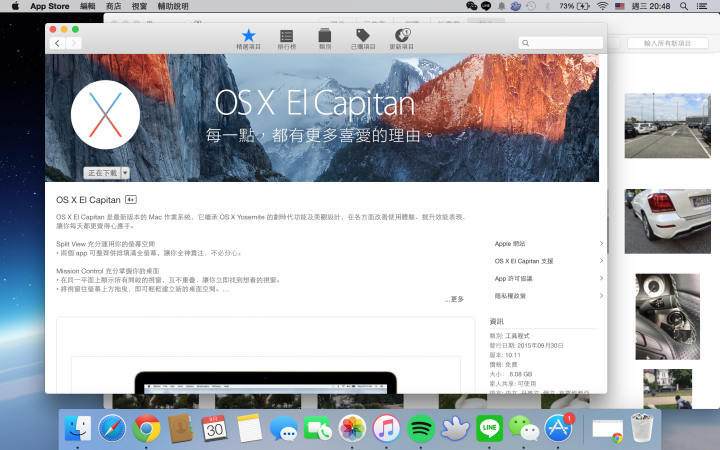The height and width of the screenshot is (450, 720).
Task: Click chevron next to Apple 網站
Action: [601, 243]
